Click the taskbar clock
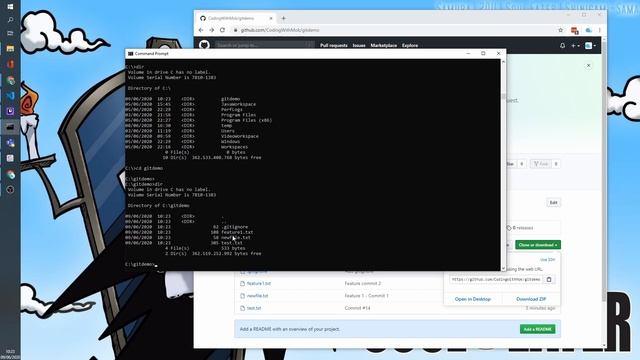The height and width of the screenshot is (360, 640). click(x=10, y=354)
